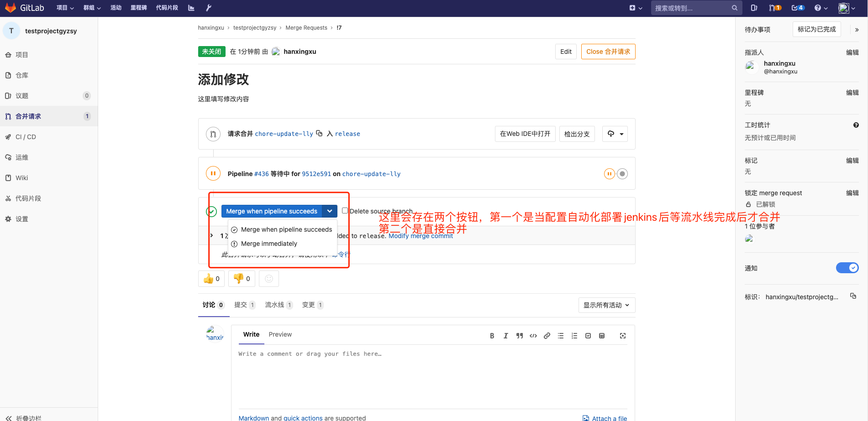Open the help question mark menu
Image resolution: width=868 pixels, height=421 pixels.
pos(821,8)
